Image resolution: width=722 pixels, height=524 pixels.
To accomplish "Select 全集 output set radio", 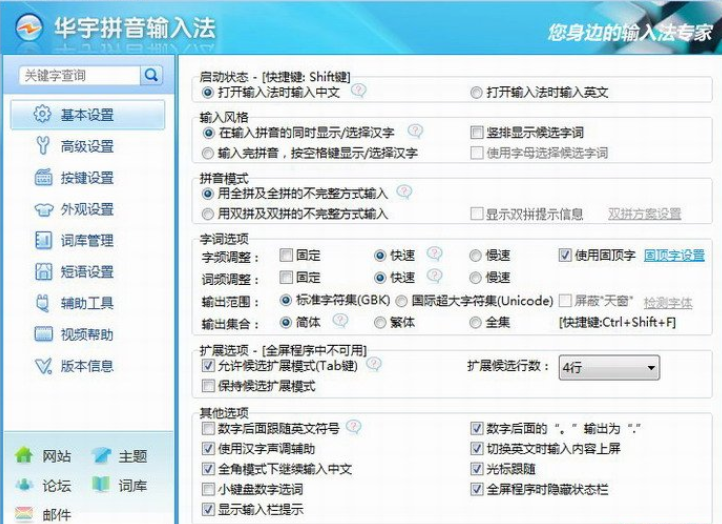I will coord(475,322).
